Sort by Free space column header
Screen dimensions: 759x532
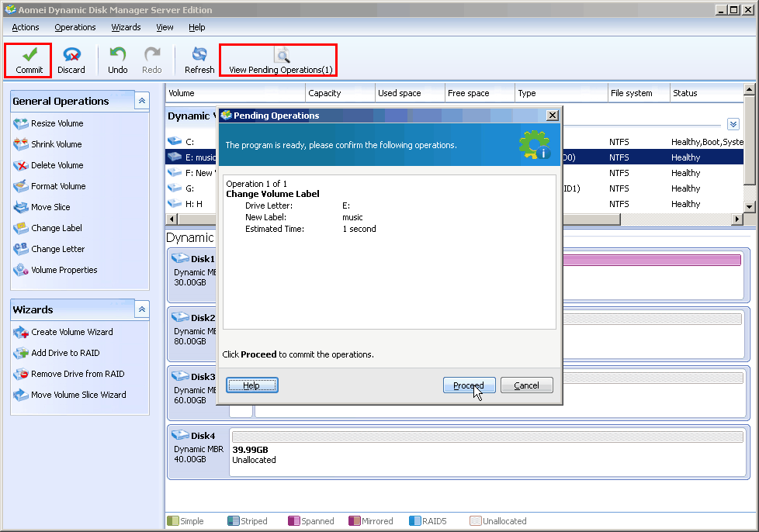pyautogui.click(x=480, y=93)
